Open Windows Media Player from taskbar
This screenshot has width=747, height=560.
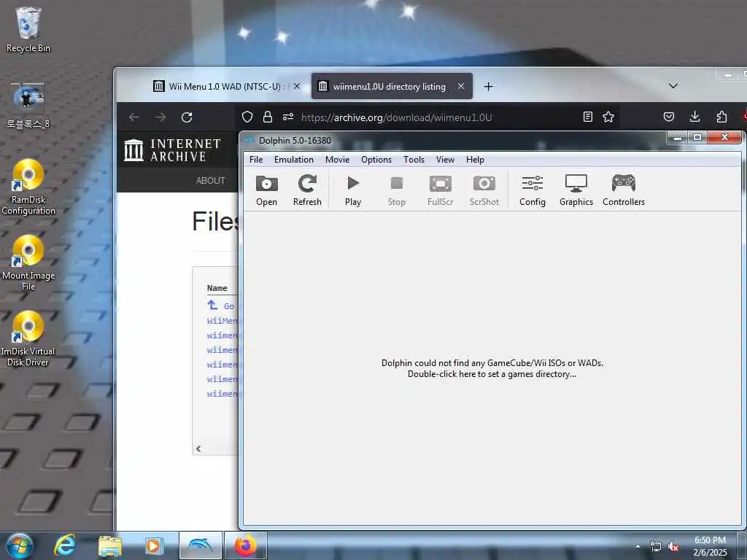coord(154,545)
